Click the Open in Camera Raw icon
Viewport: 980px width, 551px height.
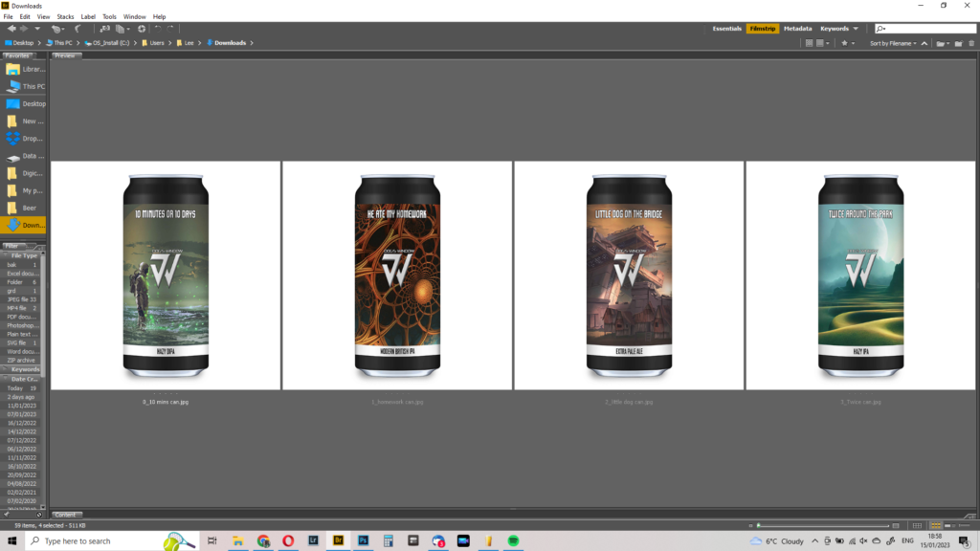pos(142,29)
